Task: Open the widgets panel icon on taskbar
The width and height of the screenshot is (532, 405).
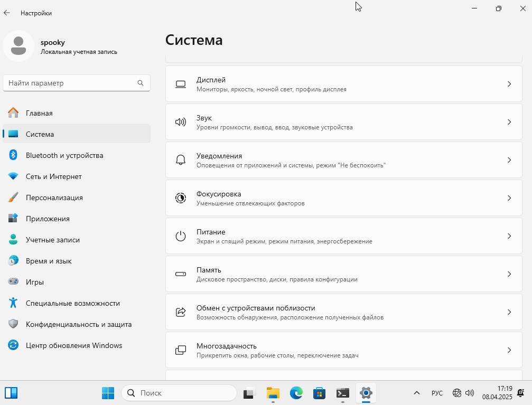Action: tap(11, 393)
